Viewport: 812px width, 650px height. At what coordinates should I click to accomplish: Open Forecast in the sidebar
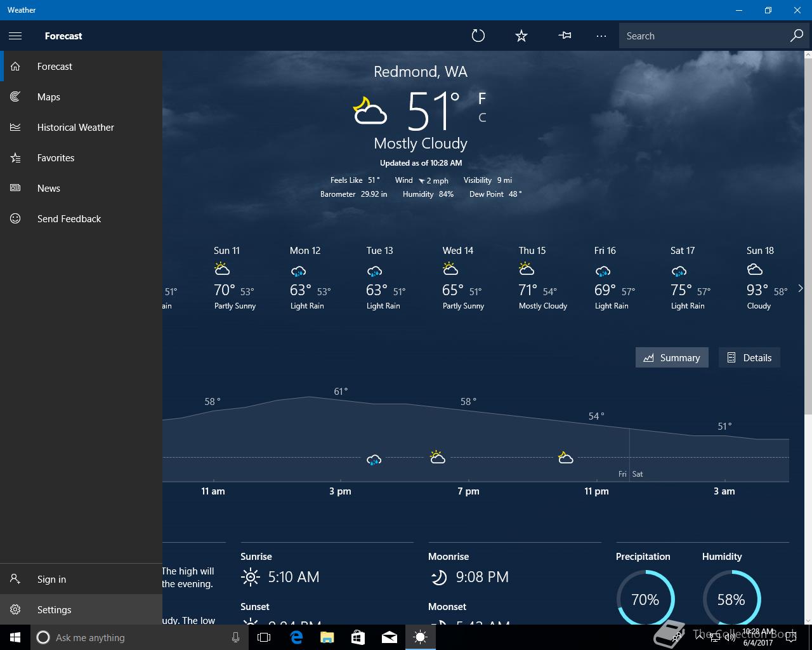(x=81, y=66)
